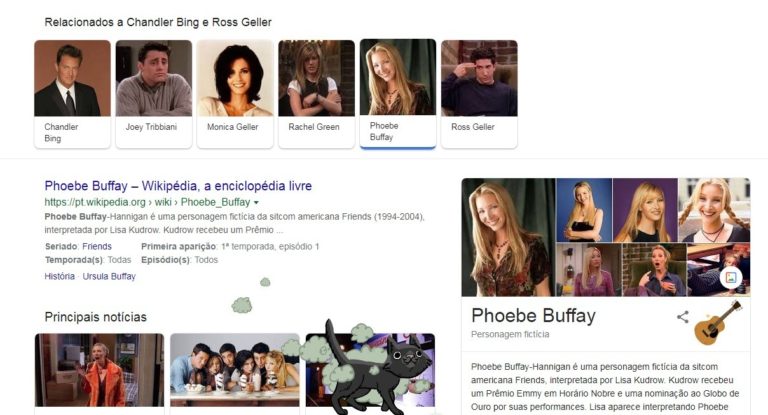Select the Ross Geller card
This screenshot has height=415, width=768.
pos(479,94)
